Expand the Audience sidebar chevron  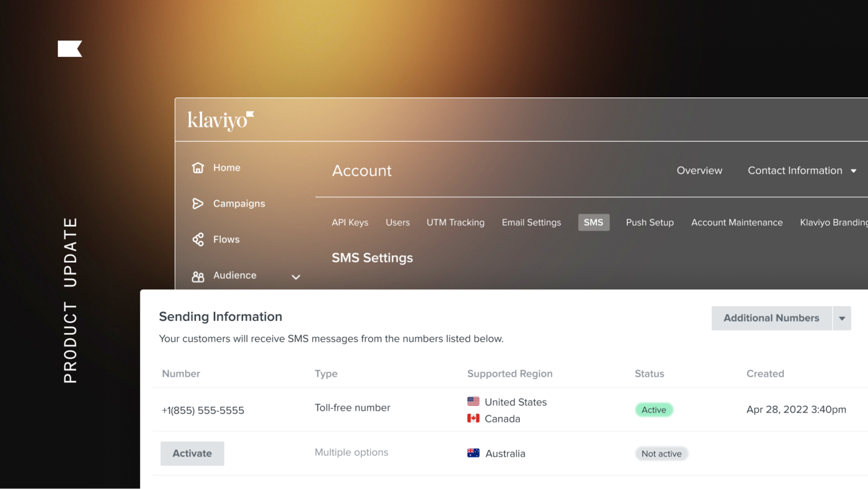pyautogui.click(x=296, y=277)
